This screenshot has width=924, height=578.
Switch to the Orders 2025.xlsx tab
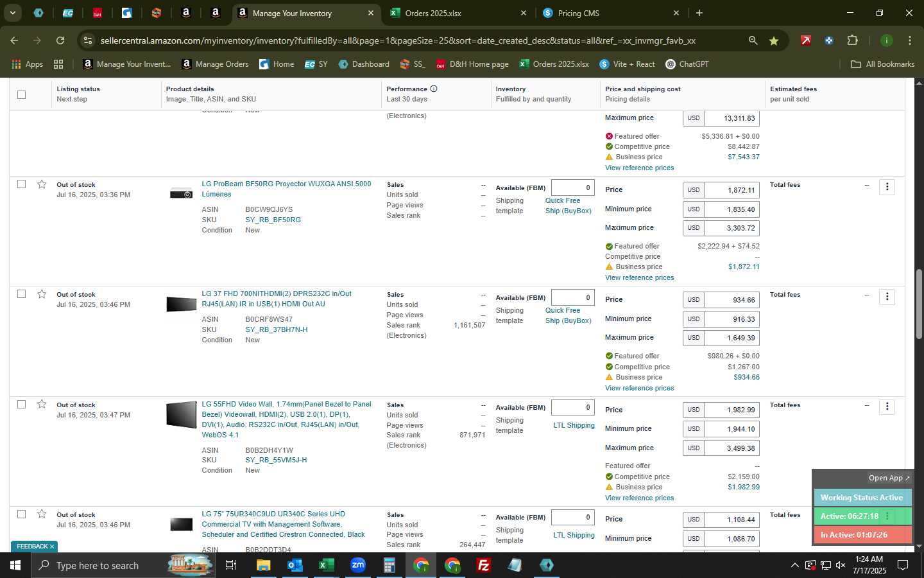[458, 13]
